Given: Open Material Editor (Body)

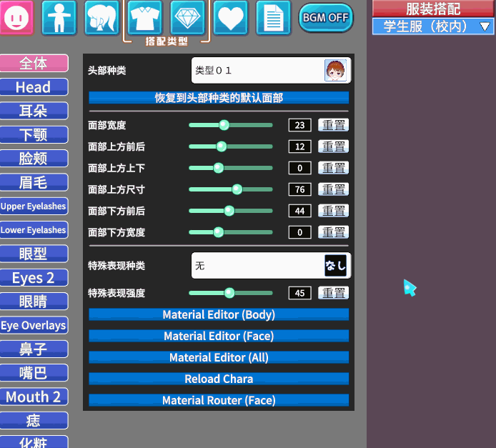Looking at the screenshot, I should (x=219, y=314).
